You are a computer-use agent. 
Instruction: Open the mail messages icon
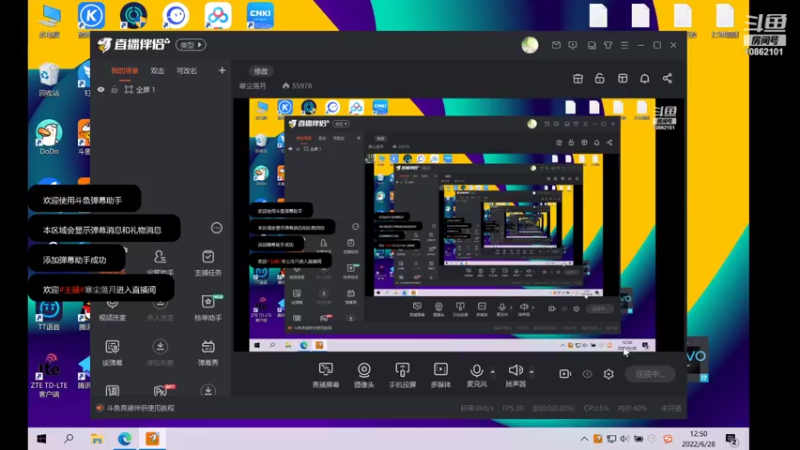pyautogui.click(x=556, y=45)
